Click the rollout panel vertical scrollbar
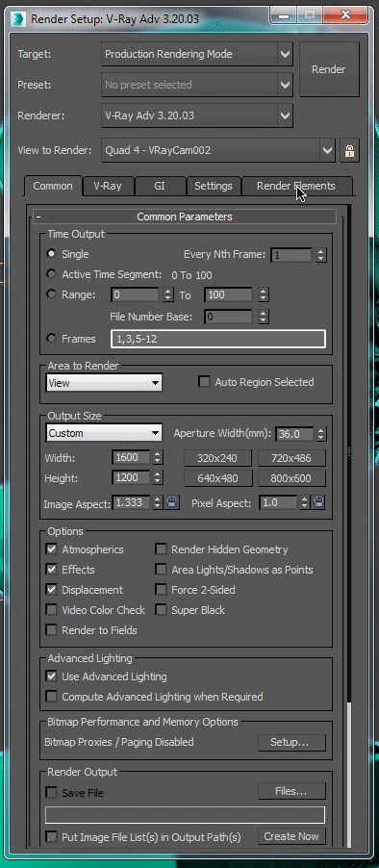The image size is (379, 868). point(348,525)
